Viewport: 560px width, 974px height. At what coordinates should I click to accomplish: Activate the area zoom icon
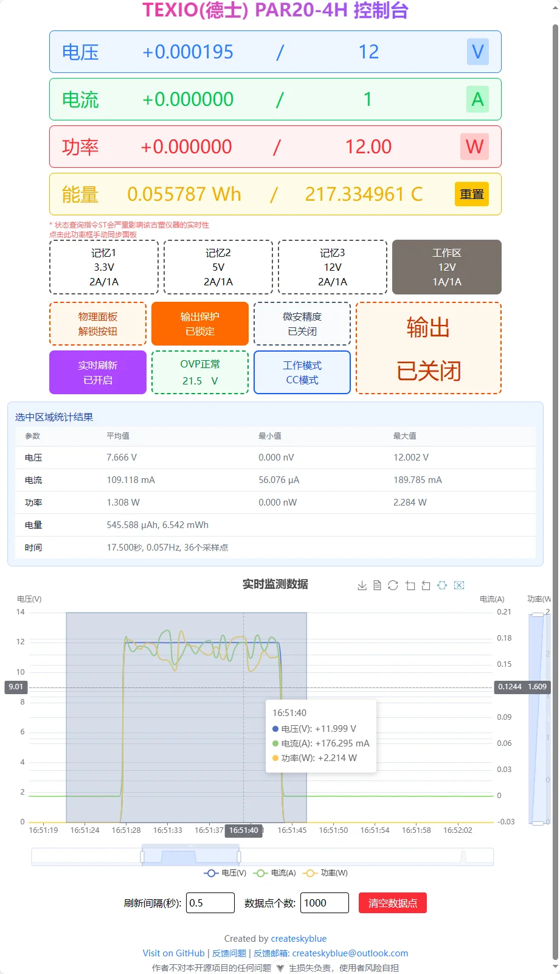410,585
